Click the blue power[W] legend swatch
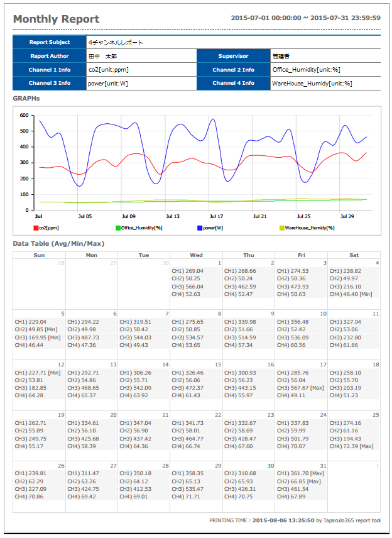This screenshot has width=392, height=538. point(200,228)
